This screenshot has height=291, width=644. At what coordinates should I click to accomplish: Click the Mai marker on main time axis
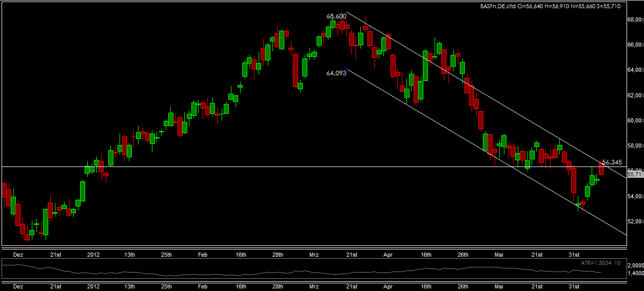499,255
